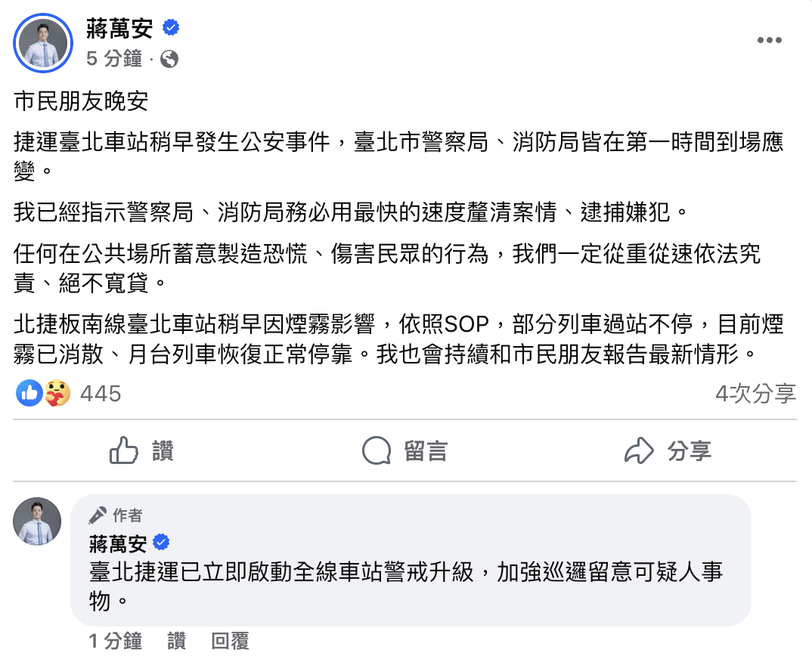Click 讚 on the author's comment
Screen dimensions: 812x665
click(x=175, y=642)
